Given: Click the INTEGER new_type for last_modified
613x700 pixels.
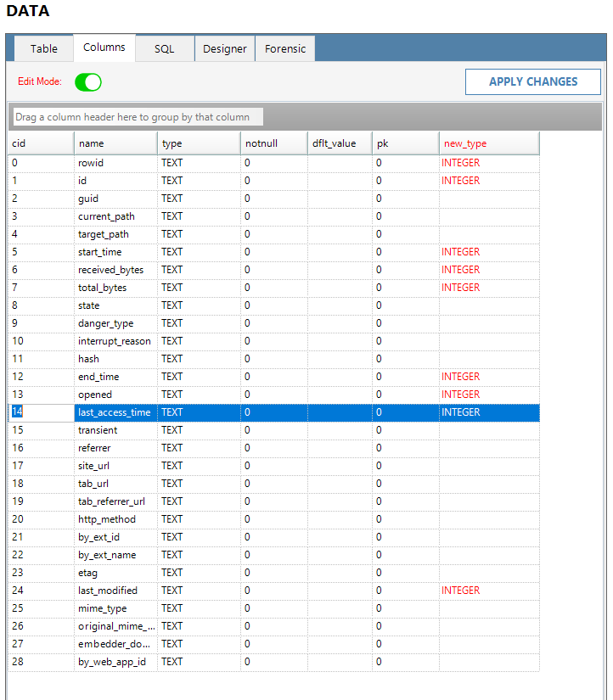Looking at the screenshot, I should 461,591.
